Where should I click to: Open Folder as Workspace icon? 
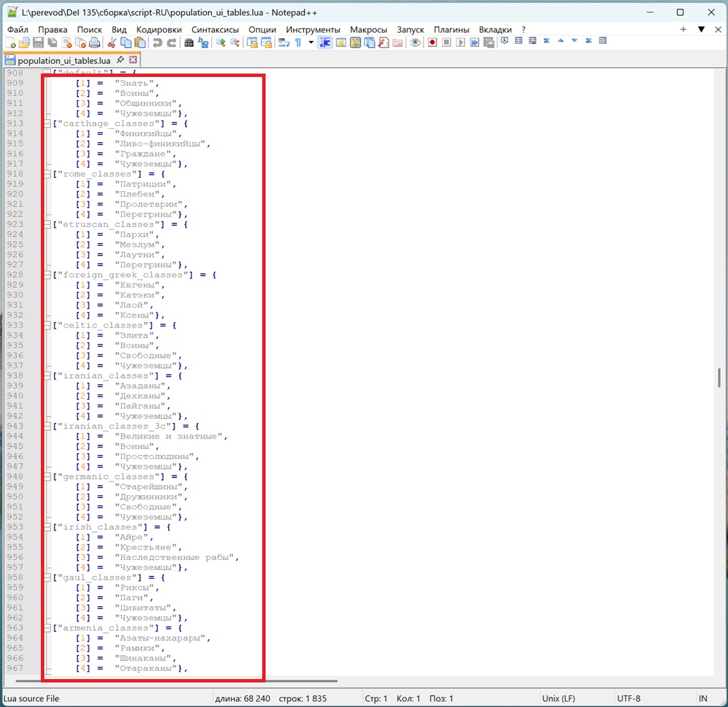[x=398, y=43]
